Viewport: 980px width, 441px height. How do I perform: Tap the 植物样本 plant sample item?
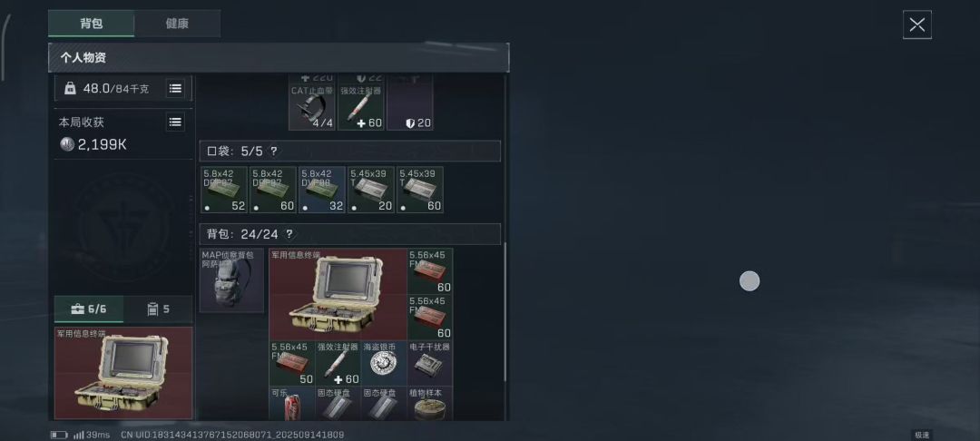point(430,404)
